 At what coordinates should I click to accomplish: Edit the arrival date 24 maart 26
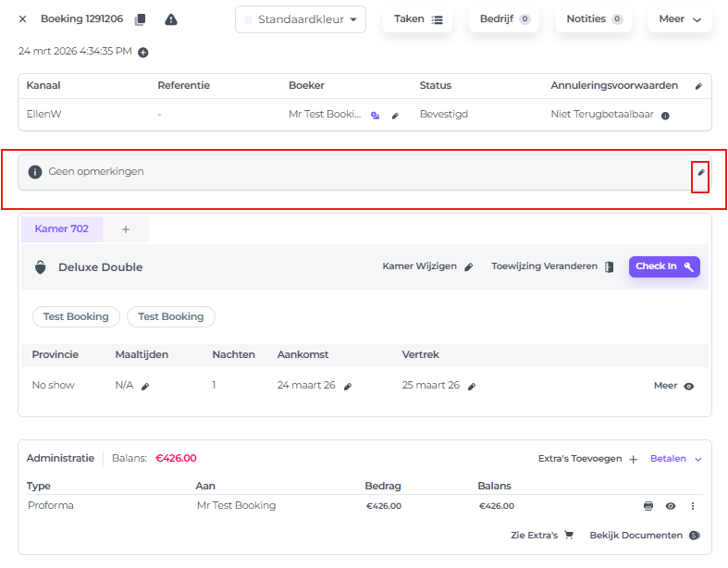coord(348,386)
